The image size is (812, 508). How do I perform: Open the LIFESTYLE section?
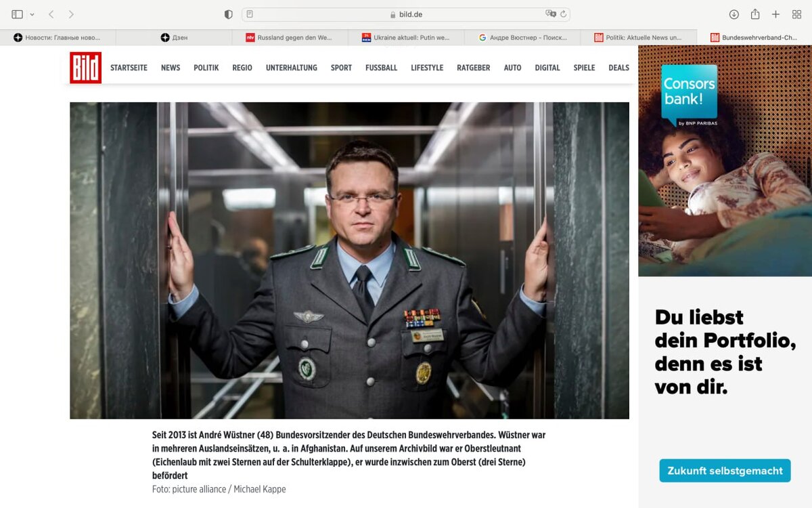pos(427,68)
